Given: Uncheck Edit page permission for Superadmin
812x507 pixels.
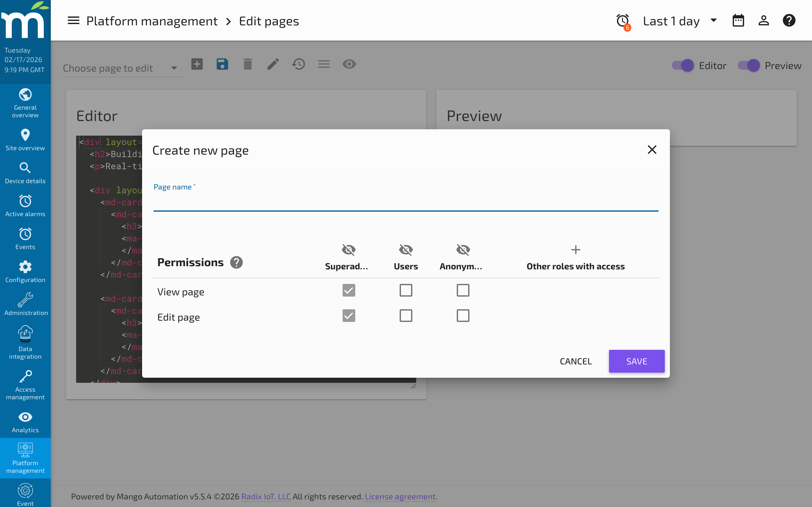Looking at the screenshot, I should 348,315.
